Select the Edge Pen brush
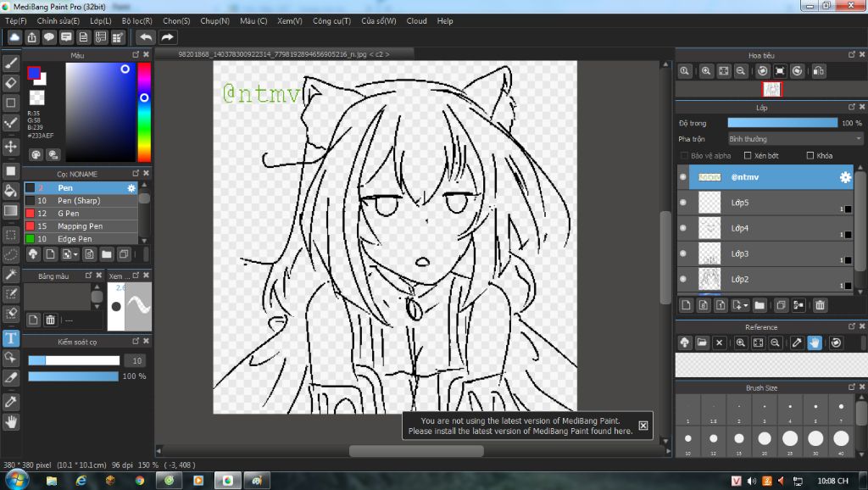Screen dimensions: 868x490 pos(81,238)
